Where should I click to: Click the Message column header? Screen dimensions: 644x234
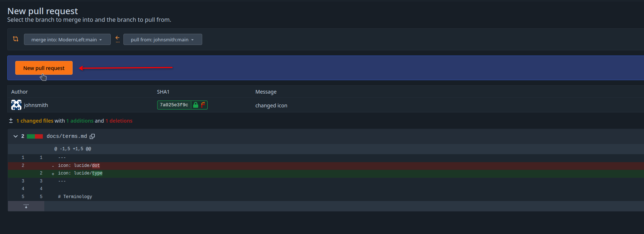click(x=266, y=92)
